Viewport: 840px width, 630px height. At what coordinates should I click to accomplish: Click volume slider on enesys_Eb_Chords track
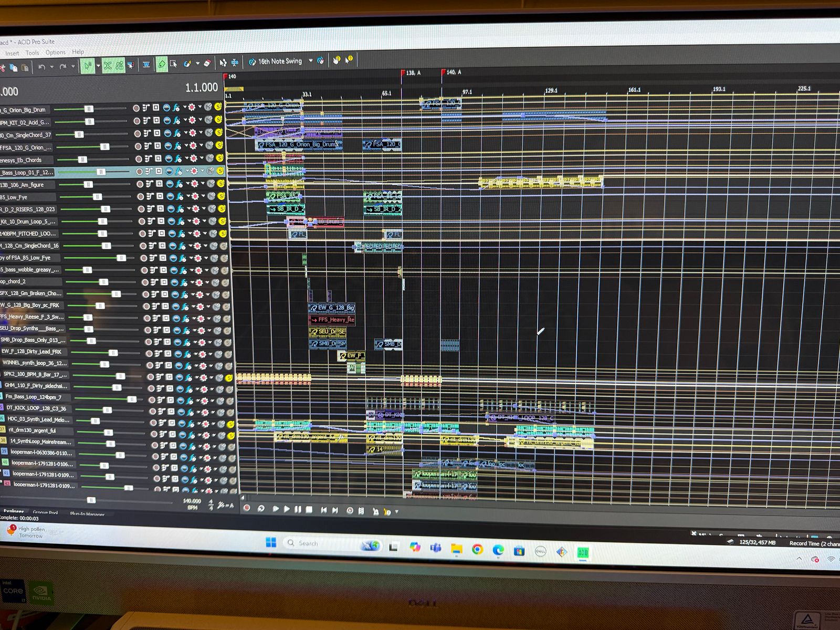[82, 160]
